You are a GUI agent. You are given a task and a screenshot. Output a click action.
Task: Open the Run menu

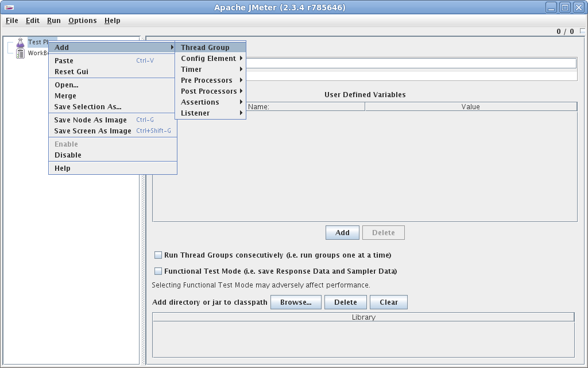tap(54, 21)
